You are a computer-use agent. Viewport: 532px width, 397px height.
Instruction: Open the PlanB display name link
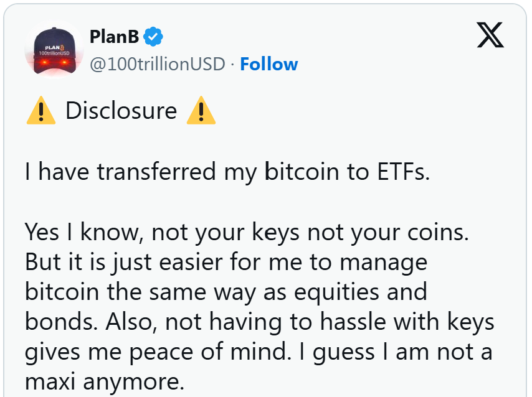115,37
